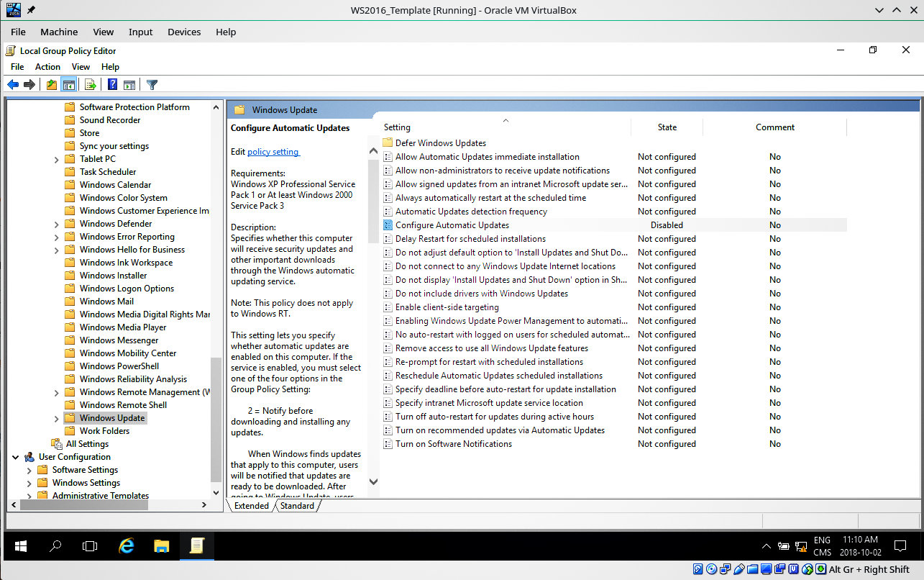
Task: Click the VirtualBox hard disk activity indicator
Action: pyautogui.click(x=697, y=569)
